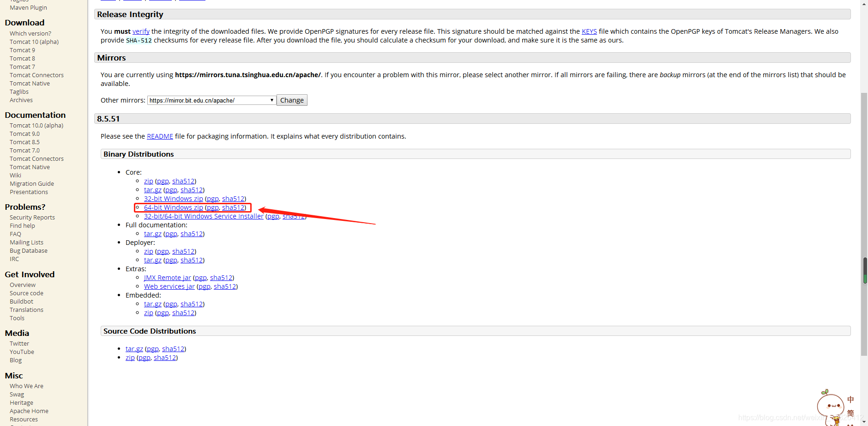
Task: Open Tomcat Native under Download
Action: click(30, 83)
